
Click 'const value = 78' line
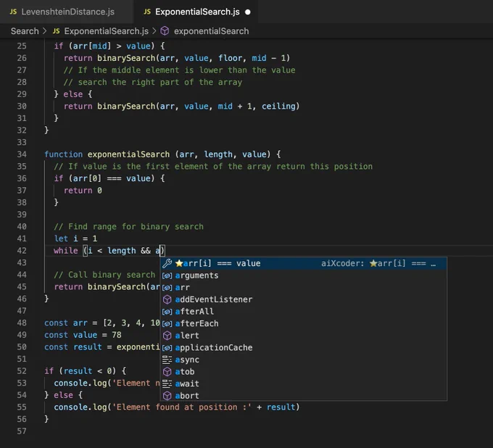click(83, 335)
